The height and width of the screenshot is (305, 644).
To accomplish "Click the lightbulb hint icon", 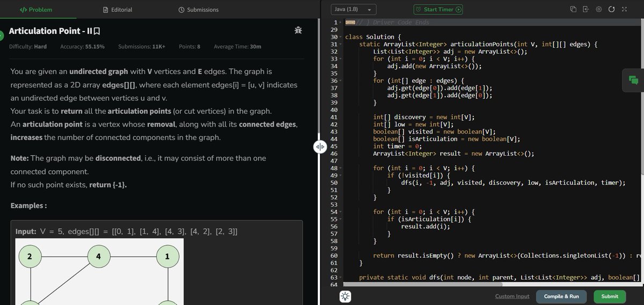I will tap(345, 296).
